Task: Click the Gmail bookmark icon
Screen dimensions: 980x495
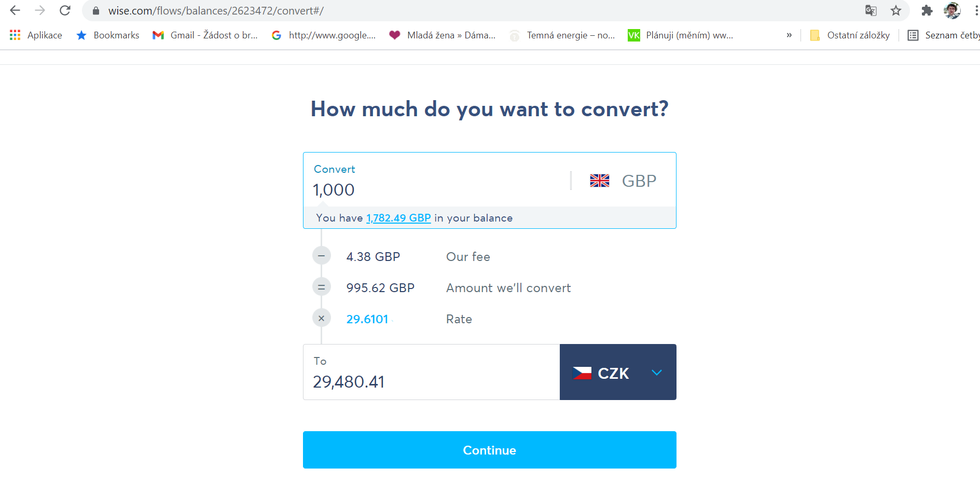Action: click(158, 35)
